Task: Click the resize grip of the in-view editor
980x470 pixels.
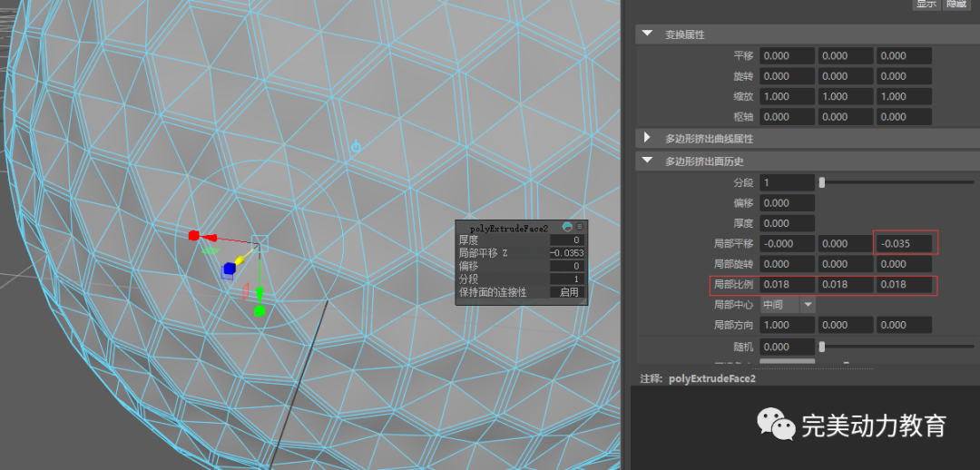Action: (583, 302)
